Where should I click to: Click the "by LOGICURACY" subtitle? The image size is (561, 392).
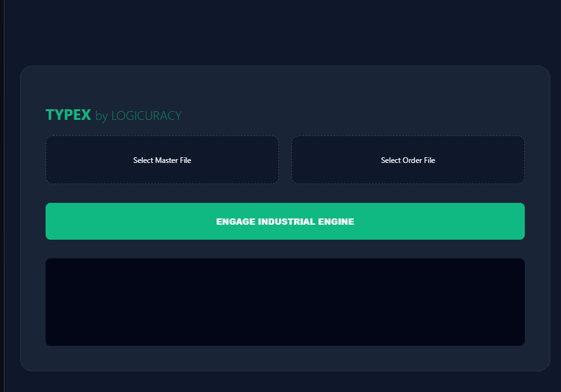139,115
